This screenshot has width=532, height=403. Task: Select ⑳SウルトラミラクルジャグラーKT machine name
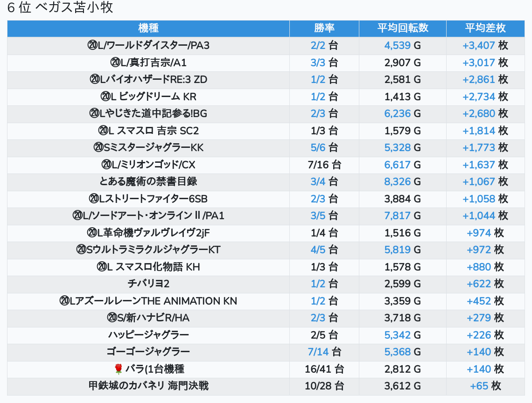click(x=148, y=250)
